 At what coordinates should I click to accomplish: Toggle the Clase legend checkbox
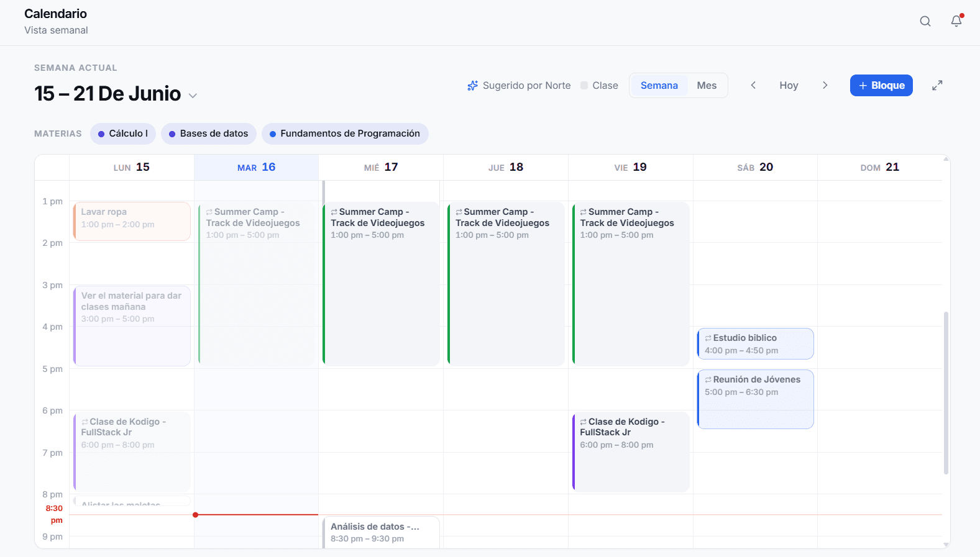point(584,86)
